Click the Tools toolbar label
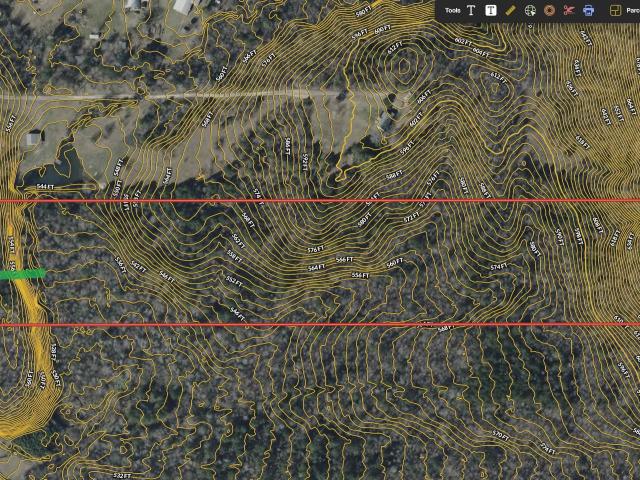Screen dimensions: 640x480 pyautogui.click(x=453, y=11)
